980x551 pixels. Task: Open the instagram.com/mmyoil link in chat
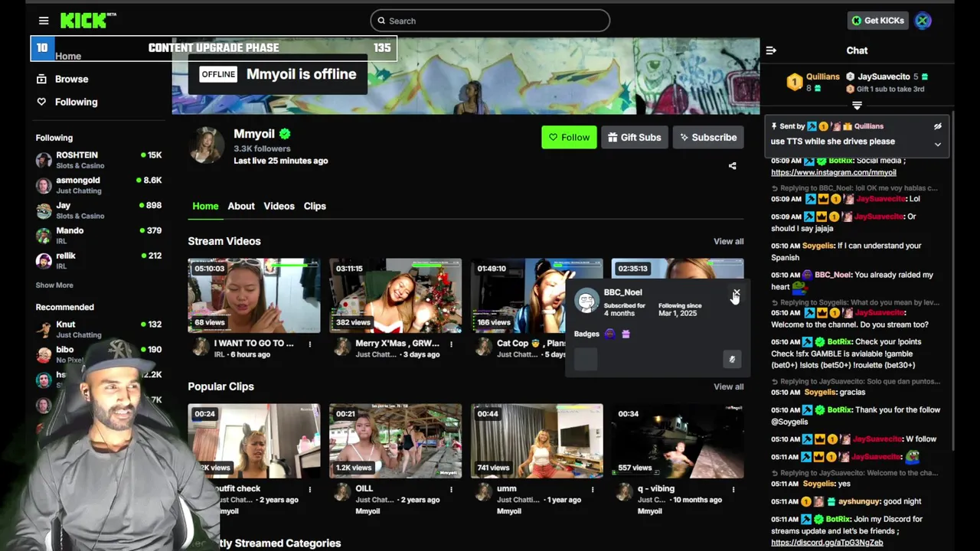833,172
